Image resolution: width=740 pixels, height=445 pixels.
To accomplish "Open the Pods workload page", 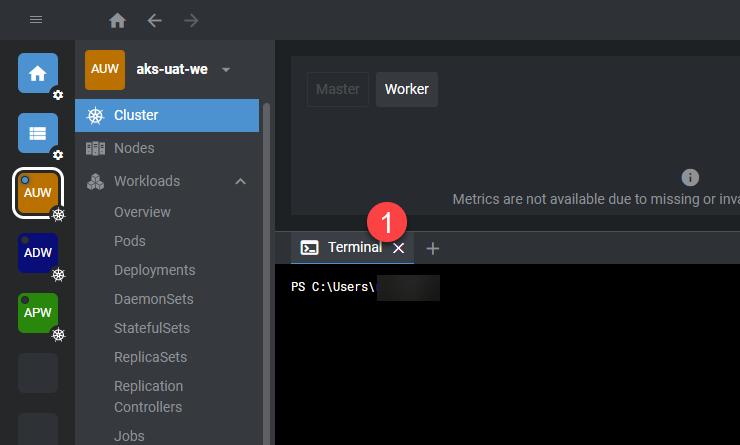I will (130, 241).
